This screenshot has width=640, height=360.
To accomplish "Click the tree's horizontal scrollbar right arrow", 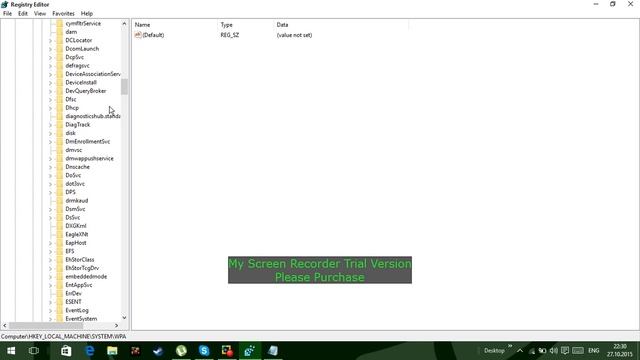I will point(116,326).
